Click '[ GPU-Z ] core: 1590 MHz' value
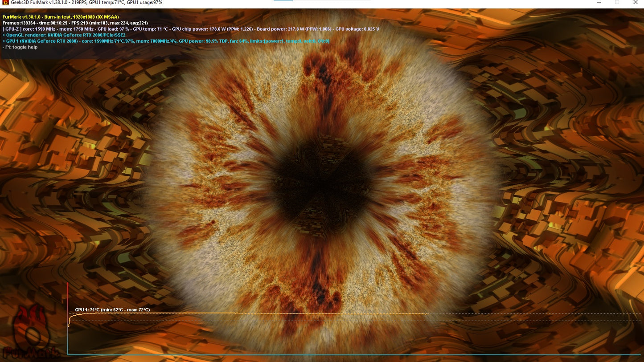The image size is (644, 362). (29, 29)
